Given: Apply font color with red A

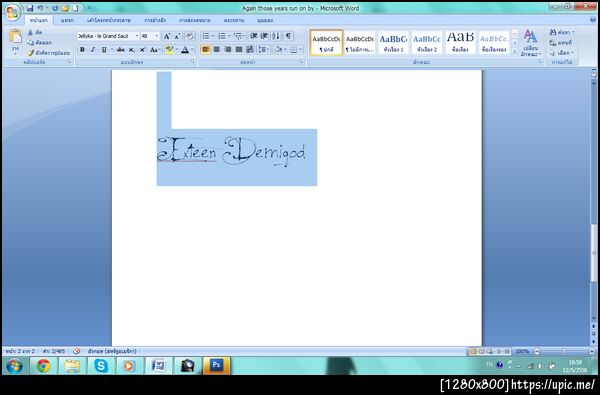Looking at the screenshot, I should [185, 50].
